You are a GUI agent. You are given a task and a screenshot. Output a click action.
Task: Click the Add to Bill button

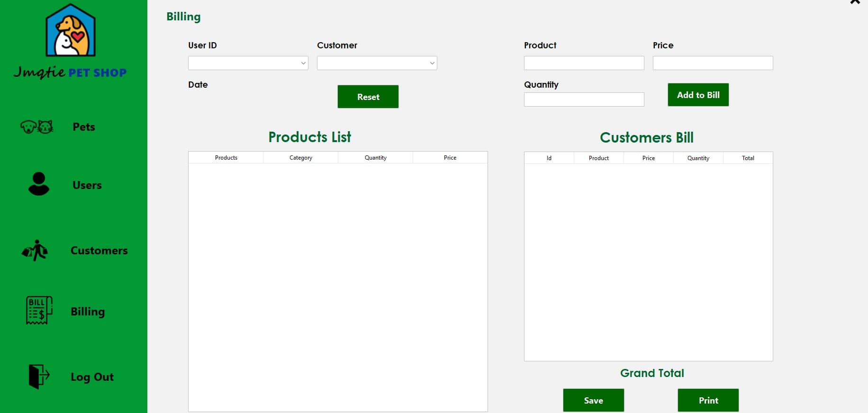(x=698, y=95)
